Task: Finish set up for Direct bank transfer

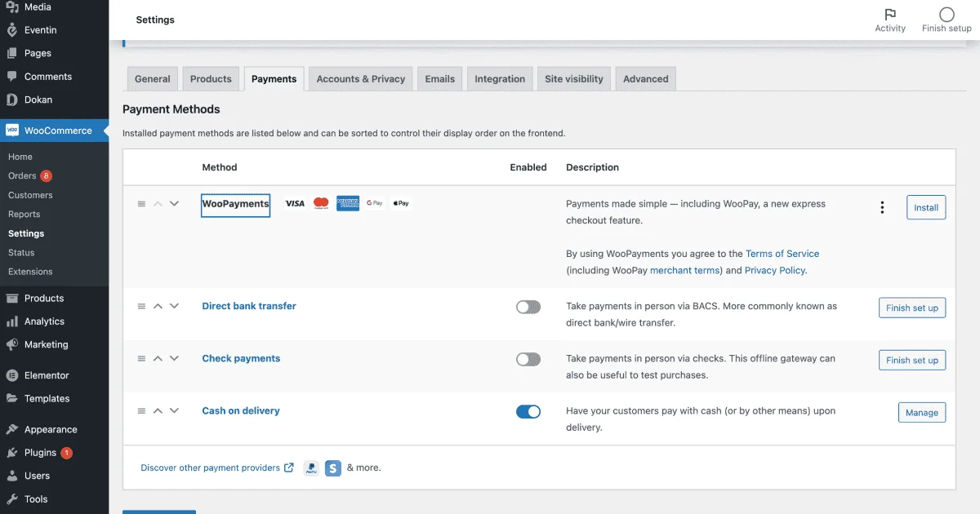Action: [x=912, y=308]
